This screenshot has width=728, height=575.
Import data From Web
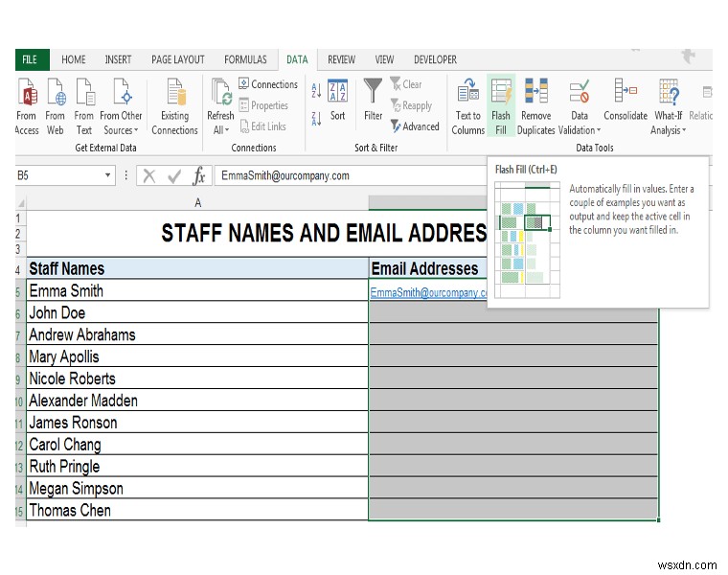[x=56, y=94]
